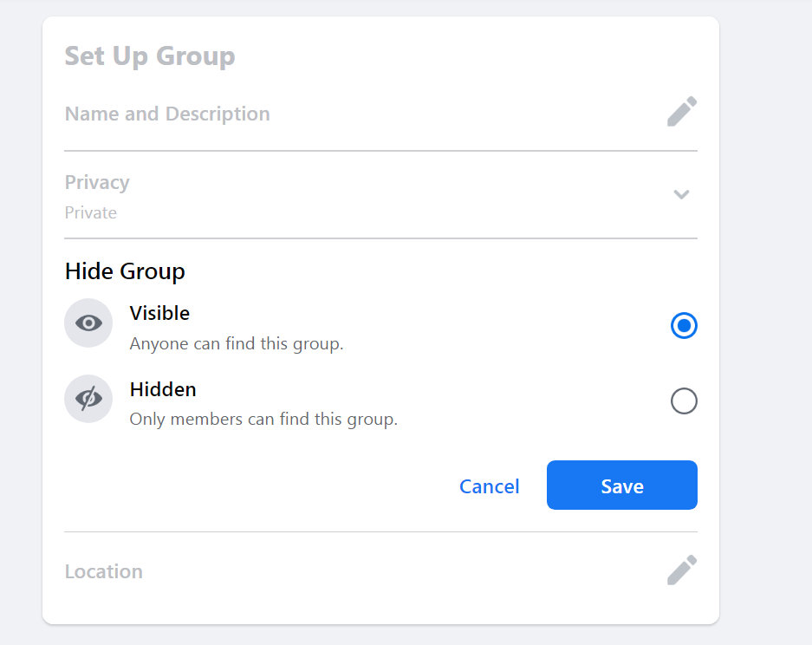Click the divider line above Location
The image size is (812, 645).
click(x=380, y=531)
